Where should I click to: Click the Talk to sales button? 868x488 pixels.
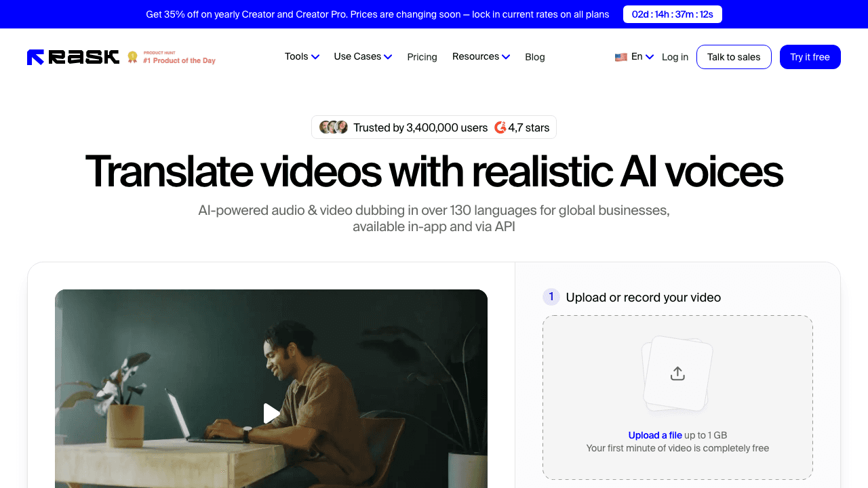[734, 57]
